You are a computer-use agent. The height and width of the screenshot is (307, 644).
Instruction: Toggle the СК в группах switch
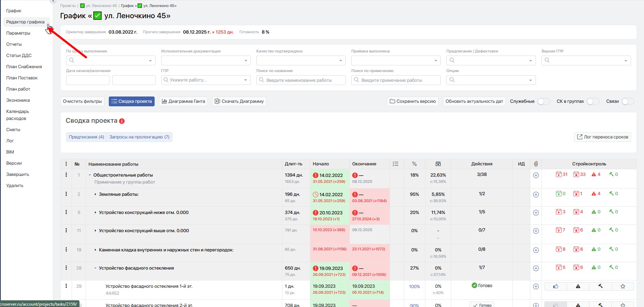[x=593, y=101]
